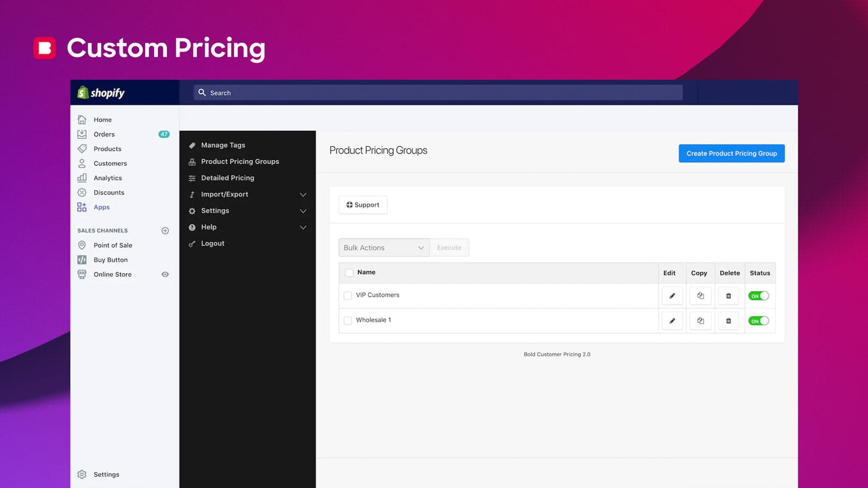Click Create Product Pricing Group
The image size is (868, 488).
pos(731,153)
